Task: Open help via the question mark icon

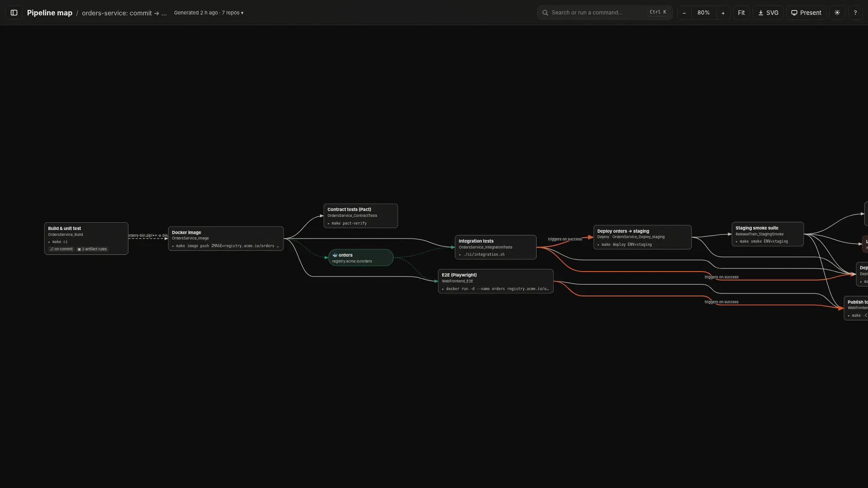Action: 855,13
